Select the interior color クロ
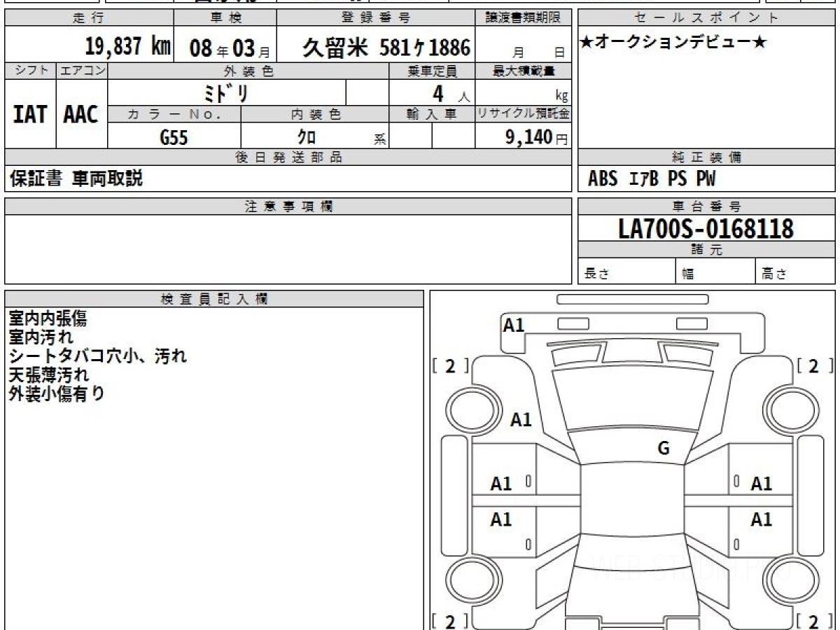The width and height of the screenshot is (840, 630). pyautogui.click(x=307, y=136)
